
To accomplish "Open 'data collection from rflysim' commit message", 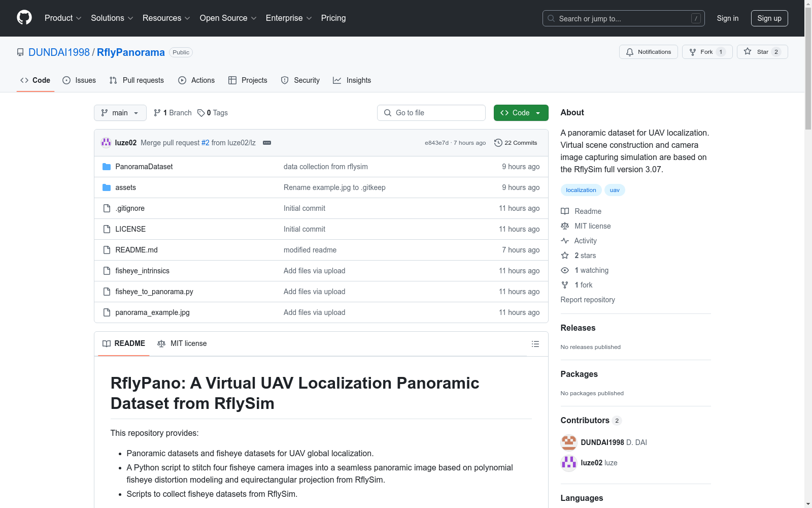I will pyautogui.click(x=326, y=167).
